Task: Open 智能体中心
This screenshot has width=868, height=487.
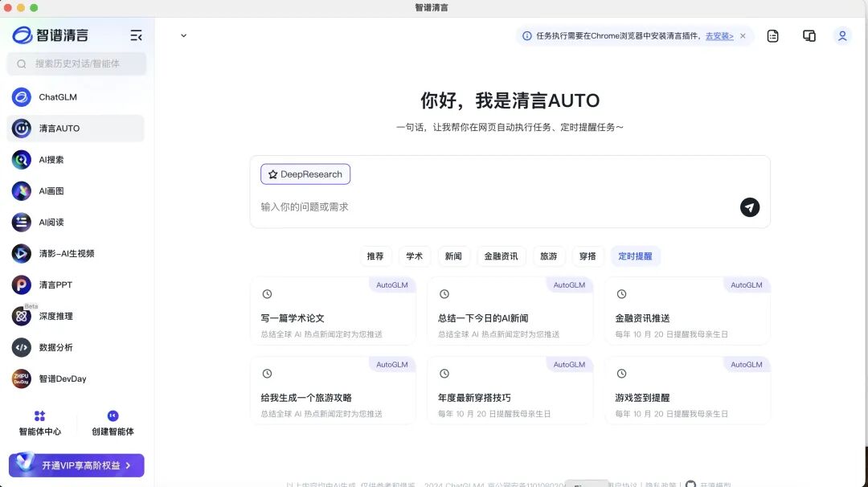Action: [40, 424]
